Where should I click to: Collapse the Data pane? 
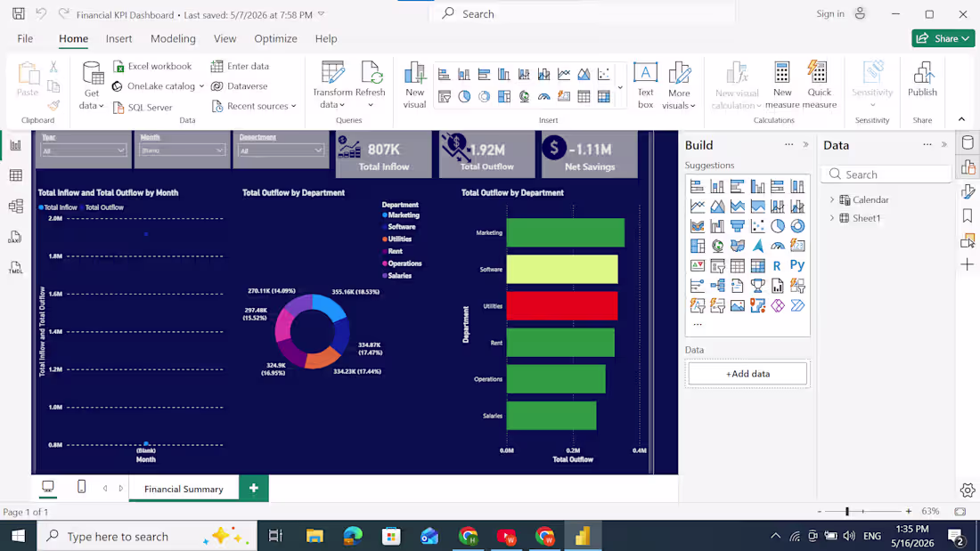click(943, 145)
